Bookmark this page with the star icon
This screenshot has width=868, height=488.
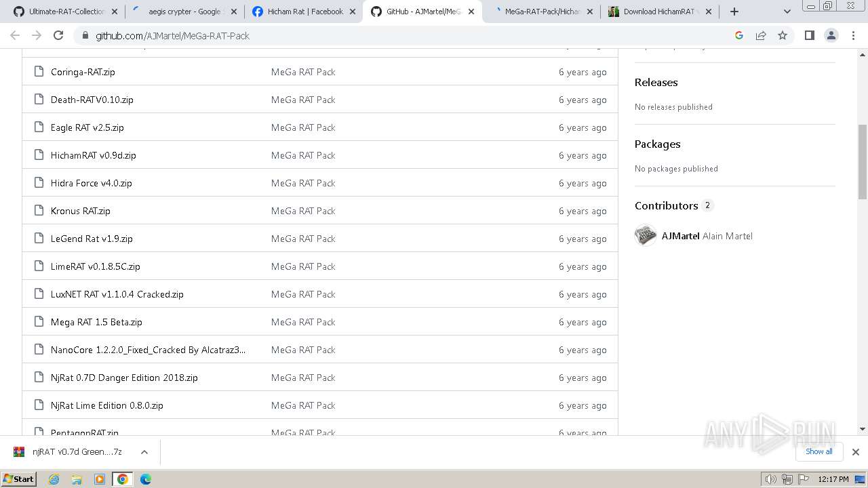coord(783,35)
